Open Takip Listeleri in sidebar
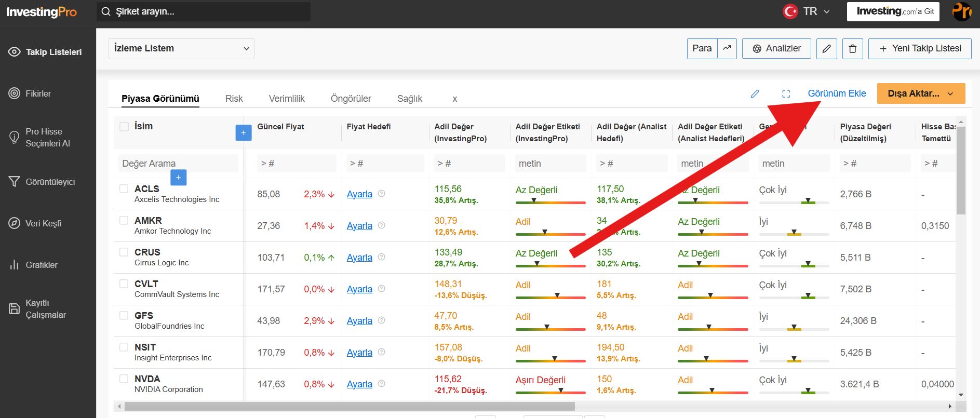 46,52
